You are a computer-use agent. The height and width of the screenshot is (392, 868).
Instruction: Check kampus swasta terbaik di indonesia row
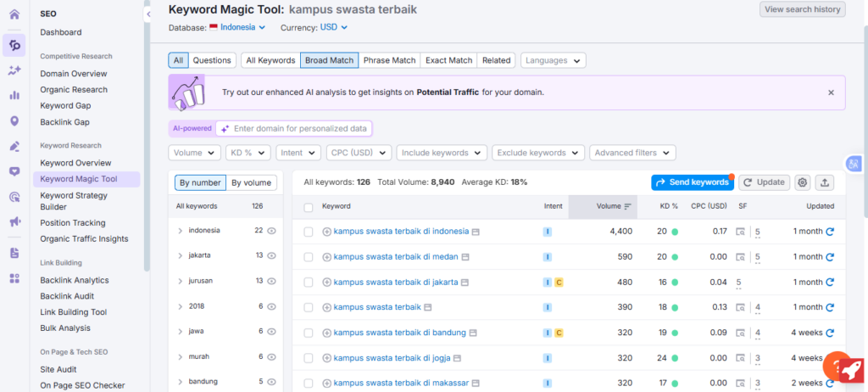(x=309, y=232)
